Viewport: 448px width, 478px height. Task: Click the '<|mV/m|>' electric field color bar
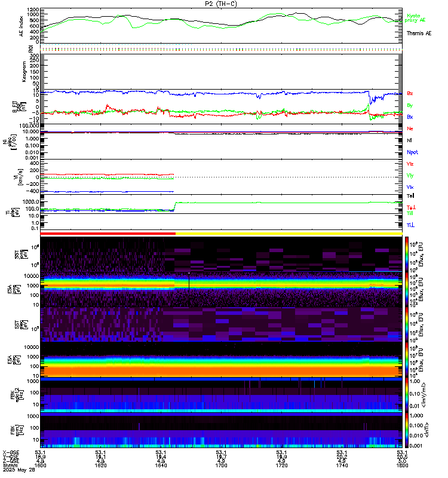(407, 395)
